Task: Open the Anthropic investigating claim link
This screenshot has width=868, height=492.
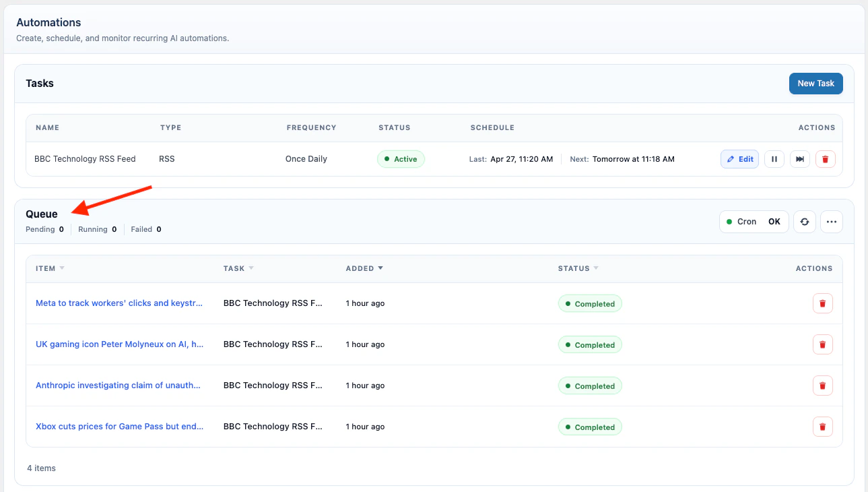Action: click(x=118, y=386)
